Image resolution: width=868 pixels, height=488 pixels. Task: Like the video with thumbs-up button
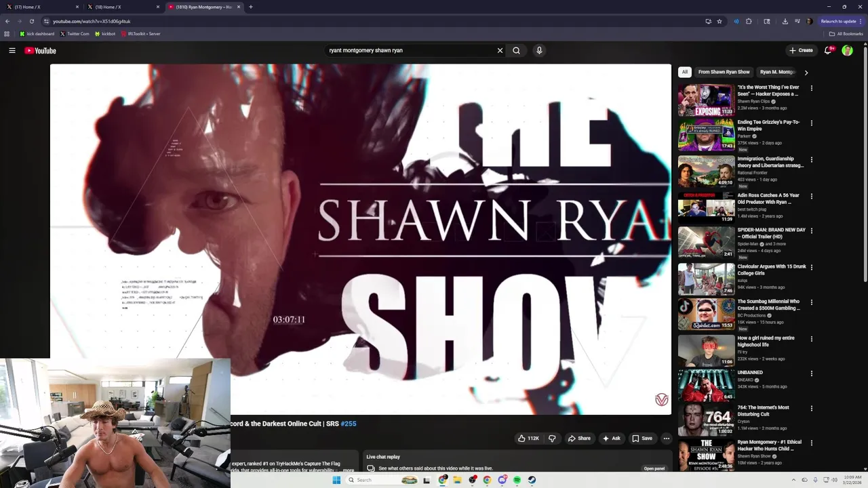(x=528, y=438)
